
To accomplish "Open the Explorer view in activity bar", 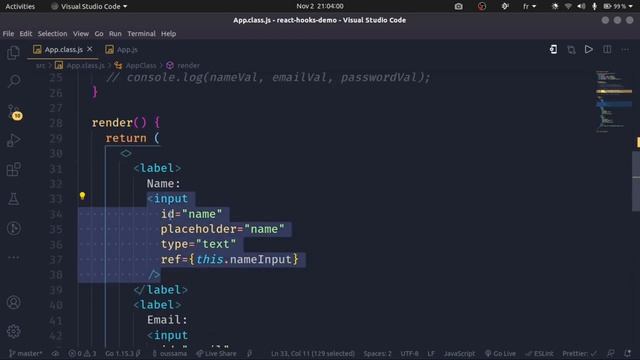I will tap(13, 52).
